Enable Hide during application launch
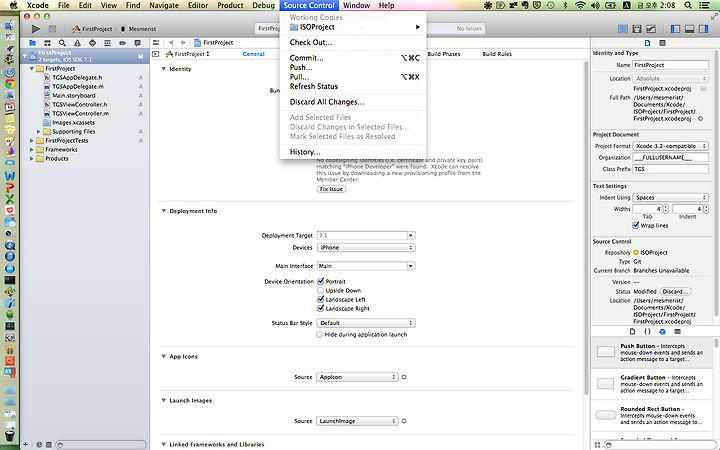The height and width of the screenshot is (450, 720). 320,334
